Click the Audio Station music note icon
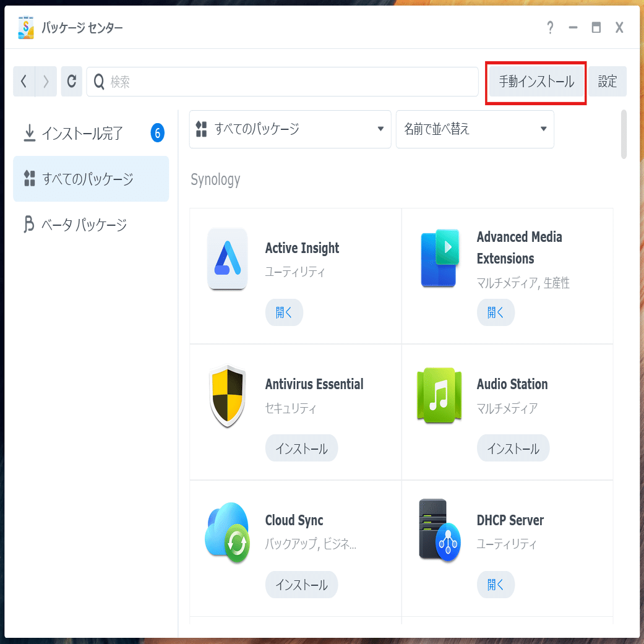 (x=439, y=395)
